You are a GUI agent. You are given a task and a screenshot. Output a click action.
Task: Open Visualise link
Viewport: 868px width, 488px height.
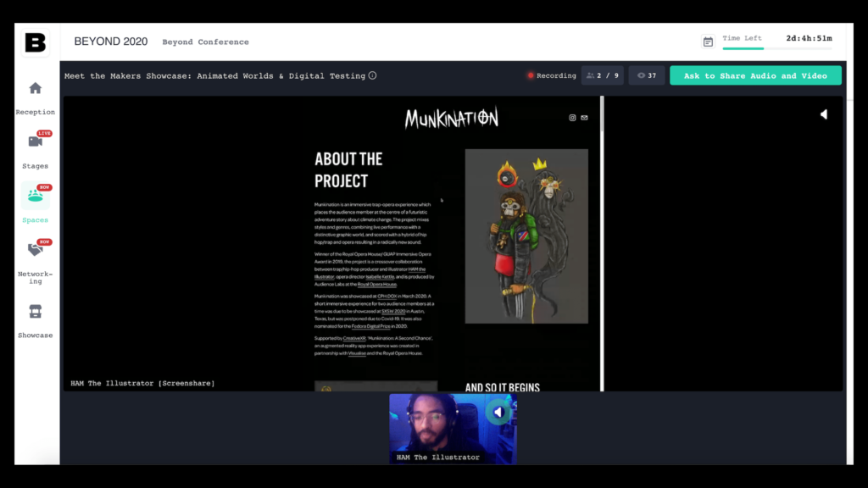click(357, 353)
